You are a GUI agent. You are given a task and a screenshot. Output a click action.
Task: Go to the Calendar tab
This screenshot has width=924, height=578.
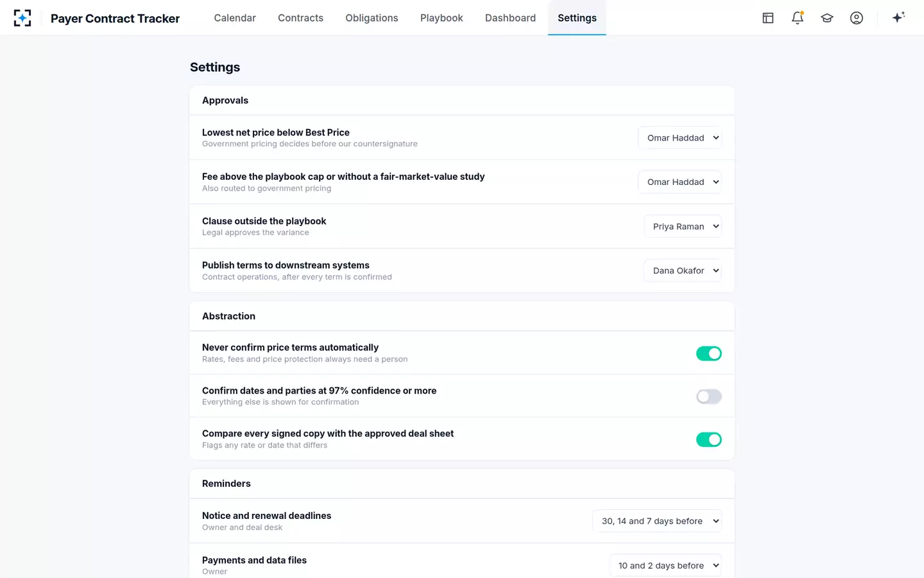235,18
